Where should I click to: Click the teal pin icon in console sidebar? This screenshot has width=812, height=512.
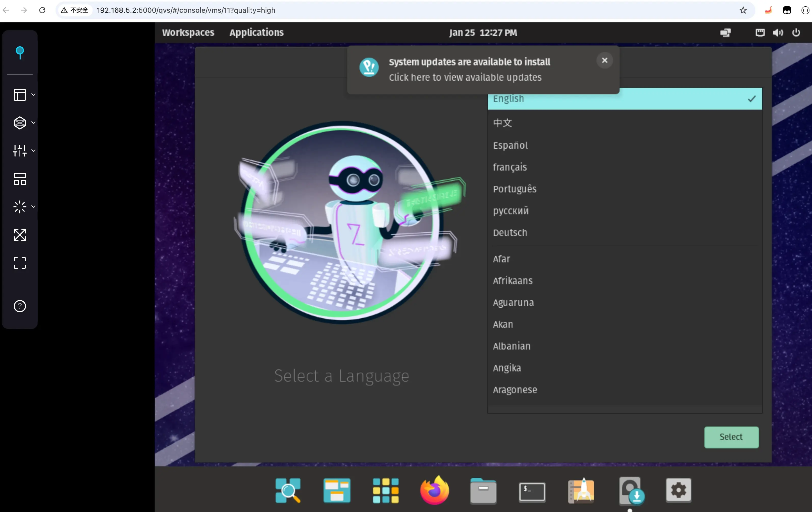[x=20, y=53]
